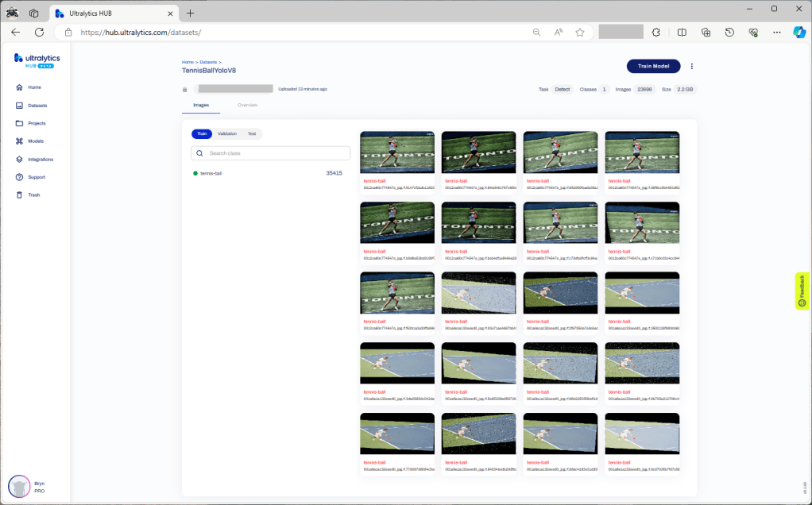Open the Support page from sidebar

[36, 177]
